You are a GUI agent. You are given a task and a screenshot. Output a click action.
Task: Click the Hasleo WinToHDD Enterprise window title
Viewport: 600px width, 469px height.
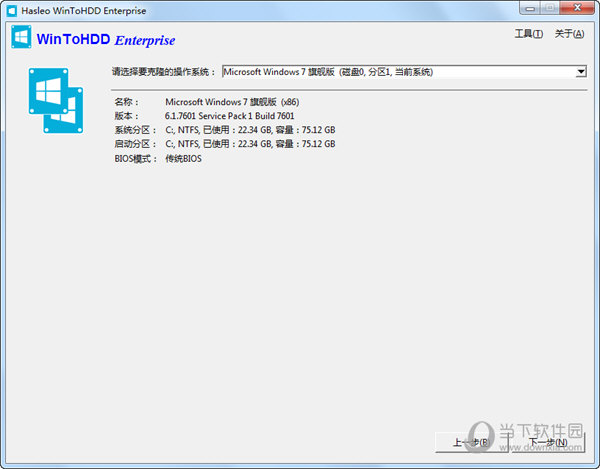click(84, 11)
